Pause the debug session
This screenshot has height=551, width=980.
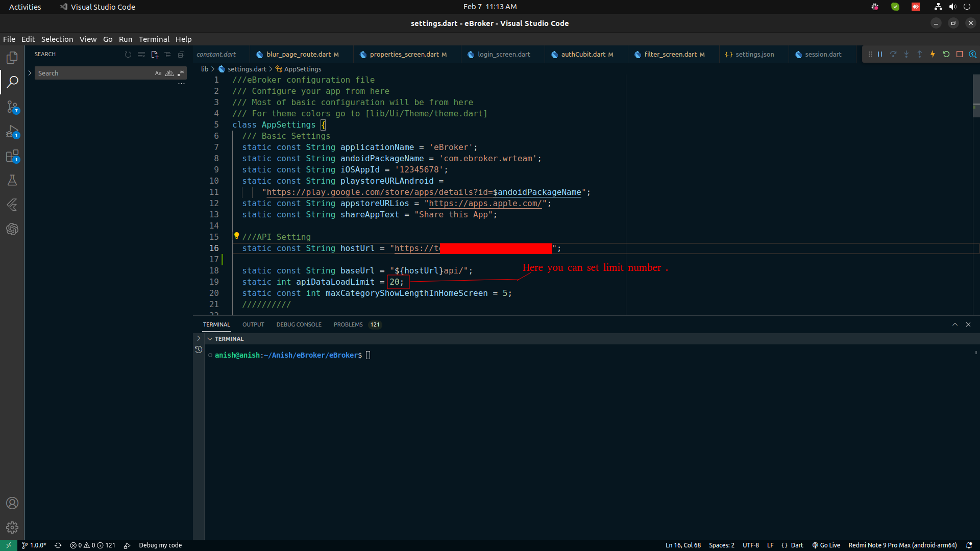pos(880,54)
